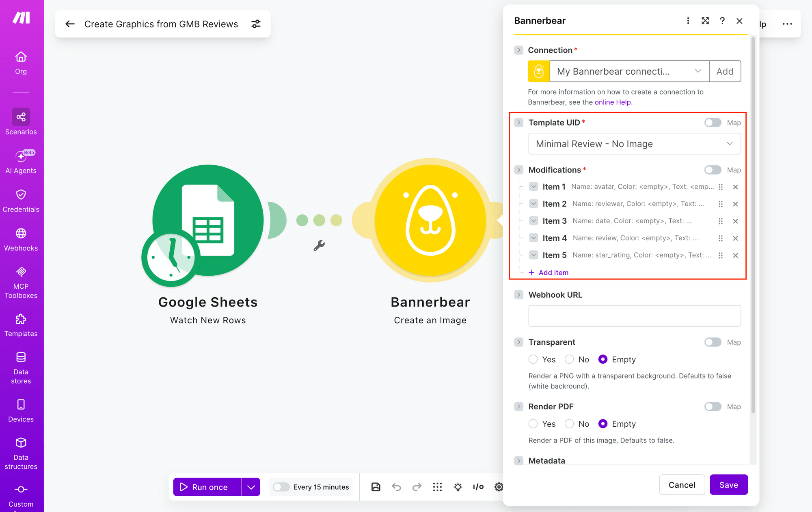
Task: Save scenario with the disk icon
Action: (376, 487)
